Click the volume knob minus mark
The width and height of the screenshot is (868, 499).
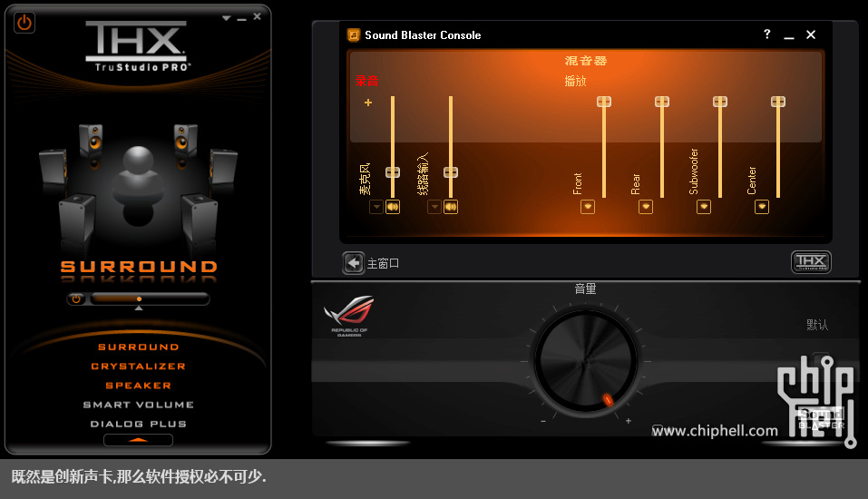coord(543,422)
